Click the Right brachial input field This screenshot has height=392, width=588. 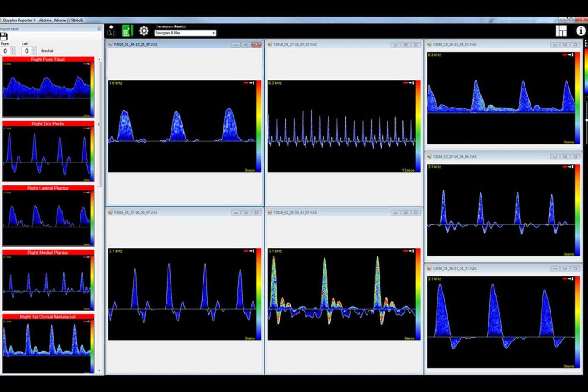point(6,51)
